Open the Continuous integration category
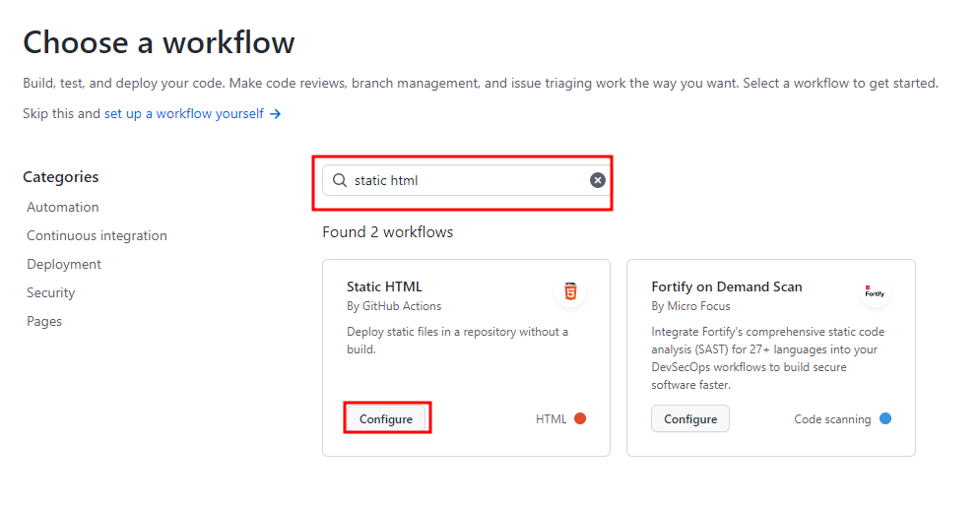The height and width of the screenshot is (507, 980). (97, 235)
